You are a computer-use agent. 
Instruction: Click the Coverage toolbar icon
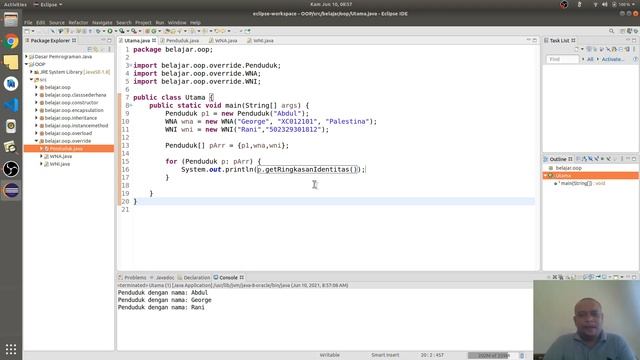[x=122, y=31]
